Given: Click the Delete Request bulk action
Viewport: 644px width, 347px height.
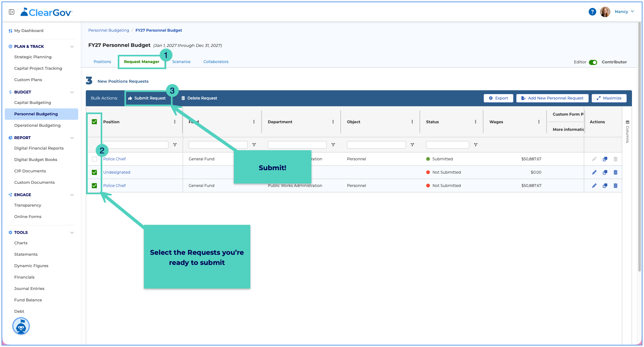Looking at the screenshot, I should (199, 98).
